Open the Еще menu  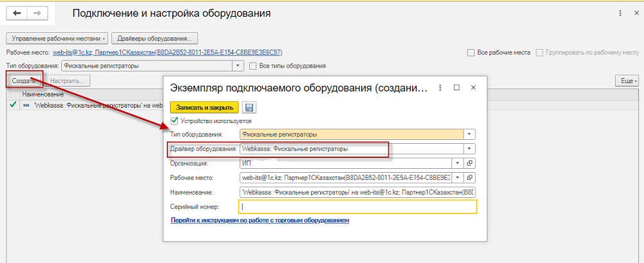(627, 81)
